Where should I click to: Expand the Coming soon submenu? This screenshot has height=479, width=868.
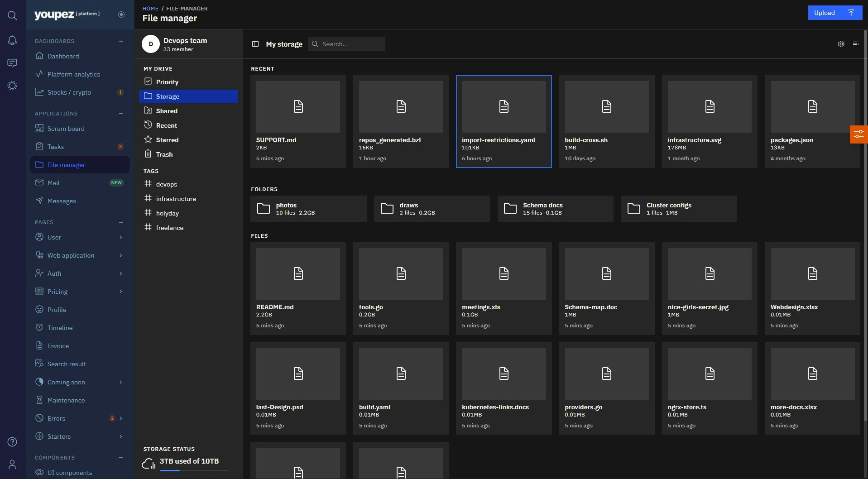tap(121, 382)
